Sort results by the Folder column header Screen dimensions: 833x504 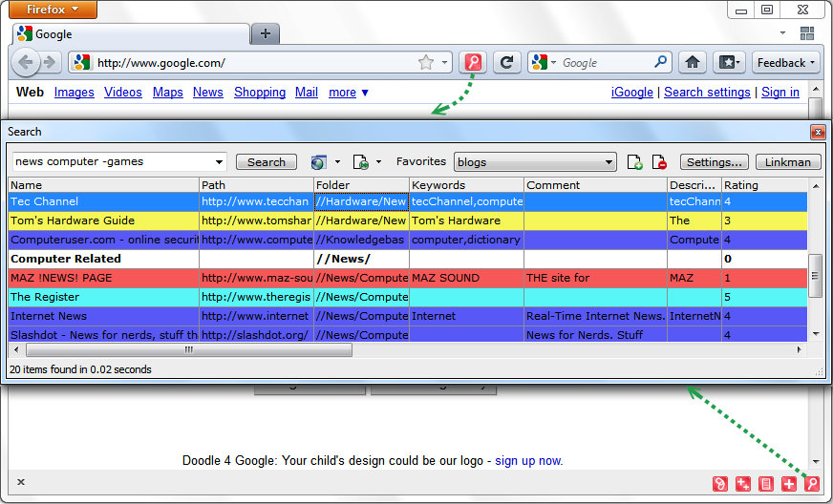tap(361, 185)
